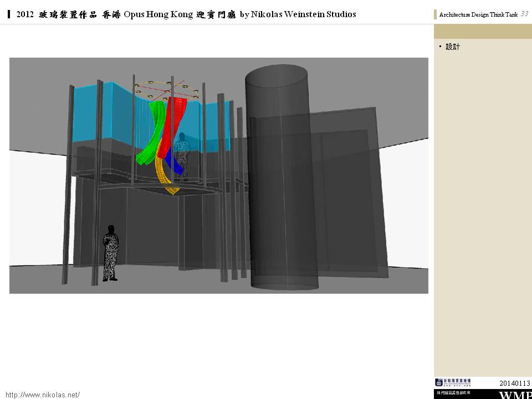Click the company logo above the black bar
This screenshot has height=399, width=532.
453,382
